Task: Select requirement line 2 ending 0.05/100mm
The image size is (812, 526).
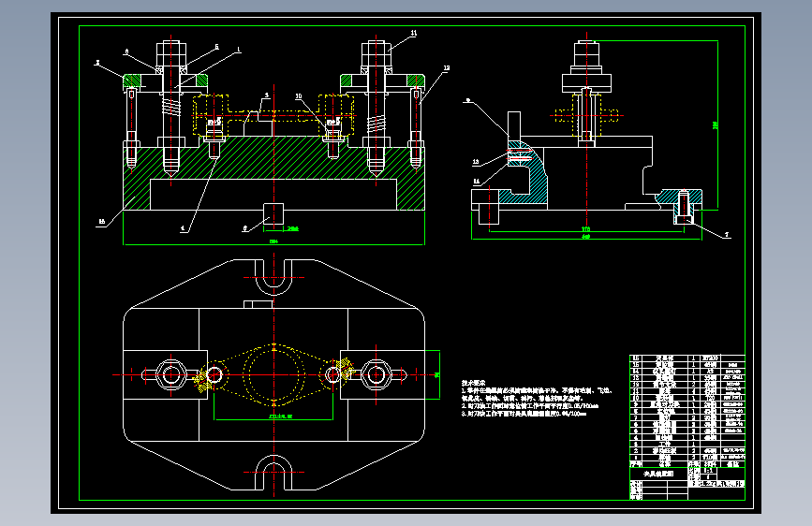Action: (x=530, y=406)
